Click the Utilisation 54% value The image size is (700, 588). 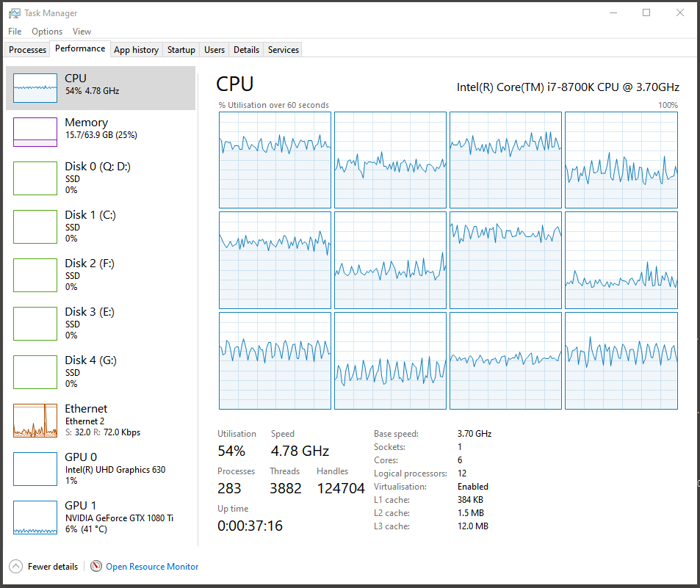pos(231,451)
